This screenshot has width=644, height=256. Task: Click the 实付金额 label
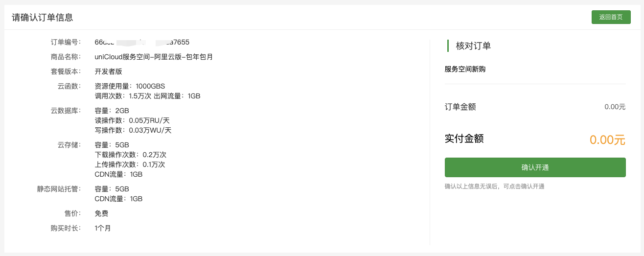tap(464, 139)
